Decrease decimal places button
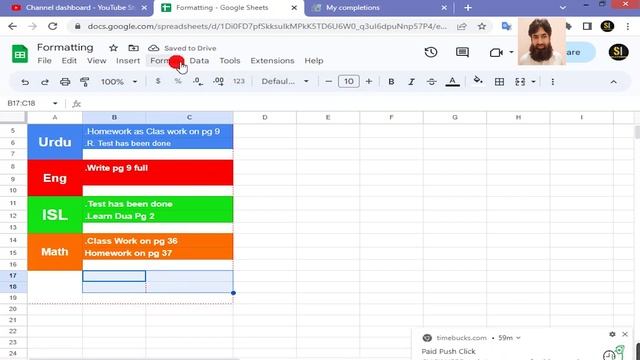Screen dimensions: 640x360 coord(198,81)
